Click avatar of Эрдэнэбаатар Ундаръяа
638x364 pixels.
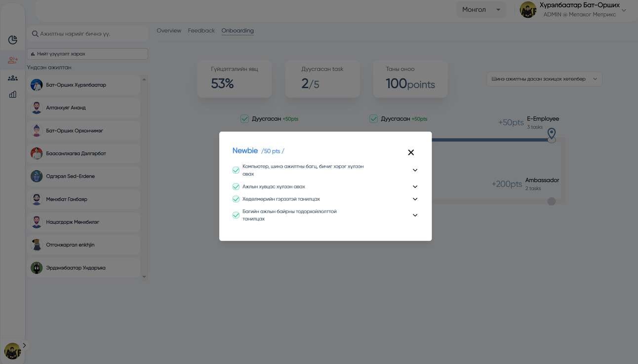coord(37,268)
